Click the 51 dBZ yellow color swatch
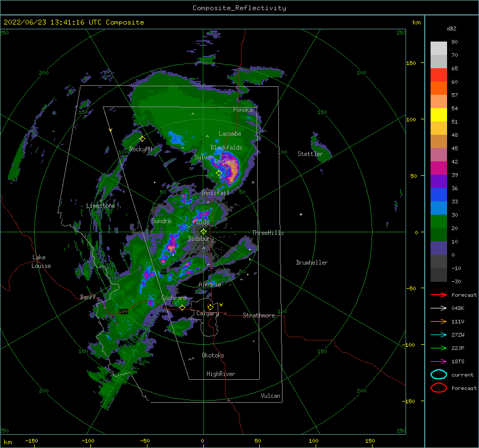This screenshot has width=479, height=448. [x=439, y=115]
